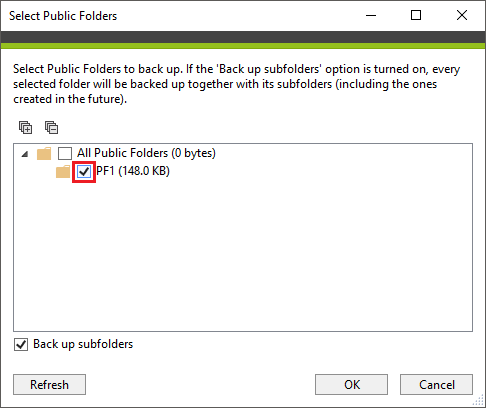Screen dimensions: 486x408
Task: Click the expand all folders icon
Action: (x=25, y=127)
